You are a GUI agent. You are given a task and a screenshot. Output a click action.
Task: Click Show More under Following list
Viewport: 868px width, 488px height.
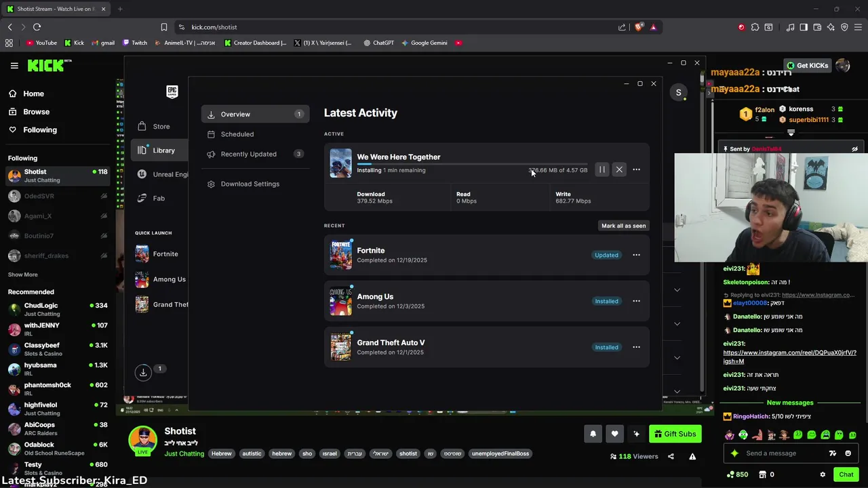click(22, 274)
